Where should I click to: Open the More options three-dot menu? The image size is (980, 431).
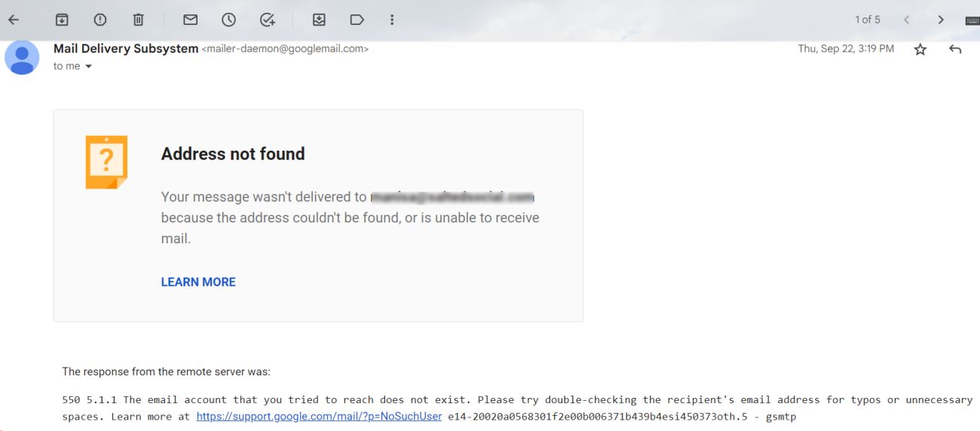pyautogui.click(x=392, y=20)
